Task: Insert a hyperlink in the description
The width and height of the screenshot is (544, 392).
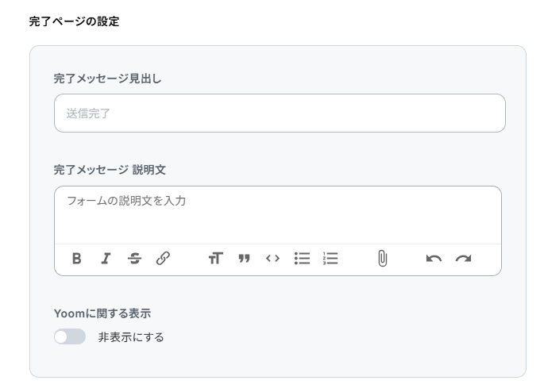Action: click(x=163, y=258)
